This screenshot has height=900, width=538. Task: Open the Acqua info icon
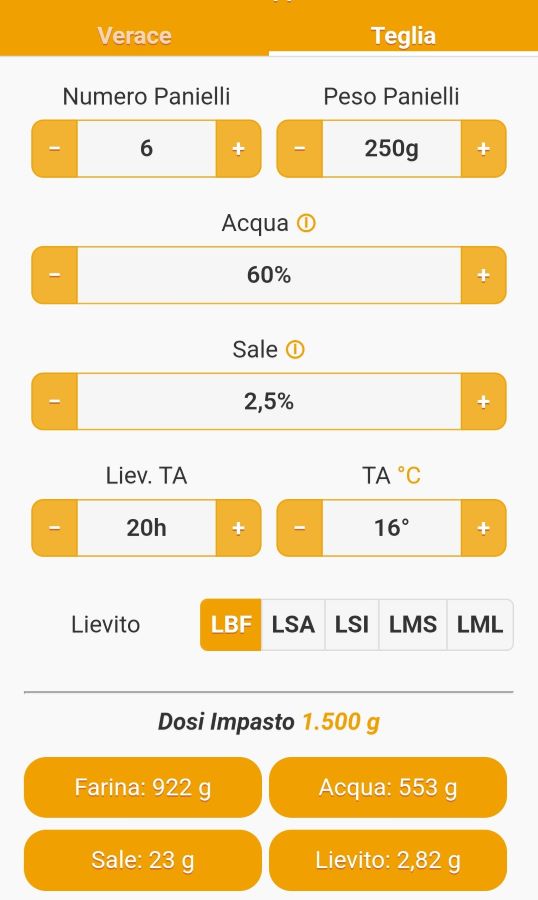306,223
